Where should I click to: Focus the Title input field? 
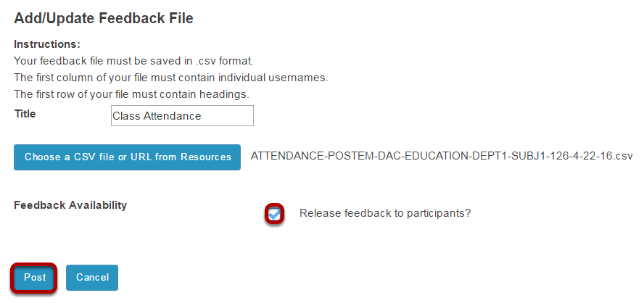click(x=182, y=116)
